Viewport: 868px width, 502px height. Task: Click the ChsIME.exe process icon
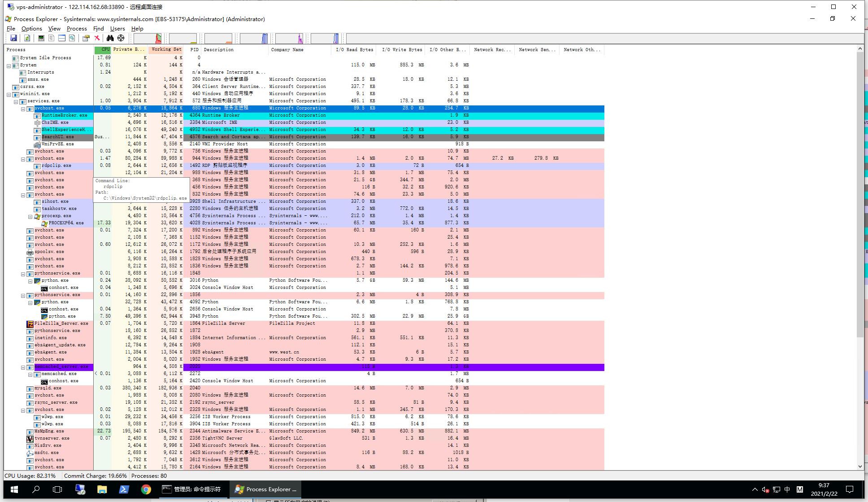(x=37, y=122)
